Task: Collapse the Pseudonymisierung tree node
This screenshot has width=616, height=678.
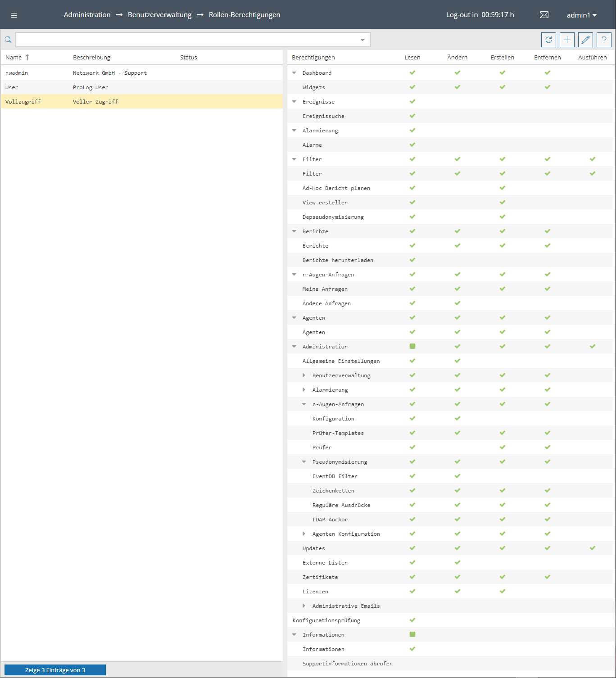Action: point(304,462)
